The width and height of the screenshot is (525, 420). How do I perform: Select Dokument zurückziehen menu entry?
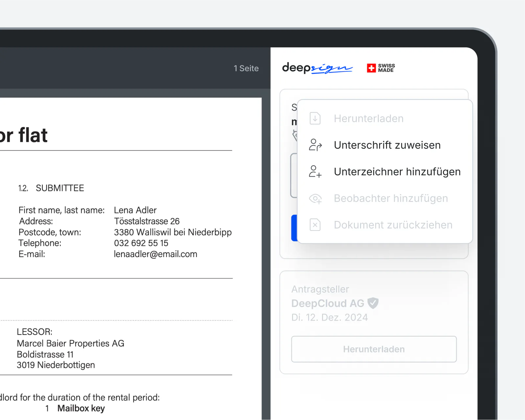click(x=385, y=225)
